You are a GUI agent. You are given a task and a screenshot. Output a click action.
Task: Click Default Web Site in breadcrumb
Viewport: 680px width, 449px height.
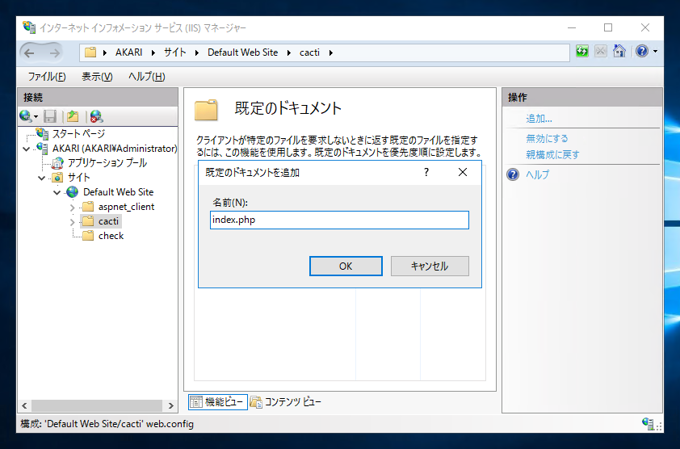tap(242, 52)
